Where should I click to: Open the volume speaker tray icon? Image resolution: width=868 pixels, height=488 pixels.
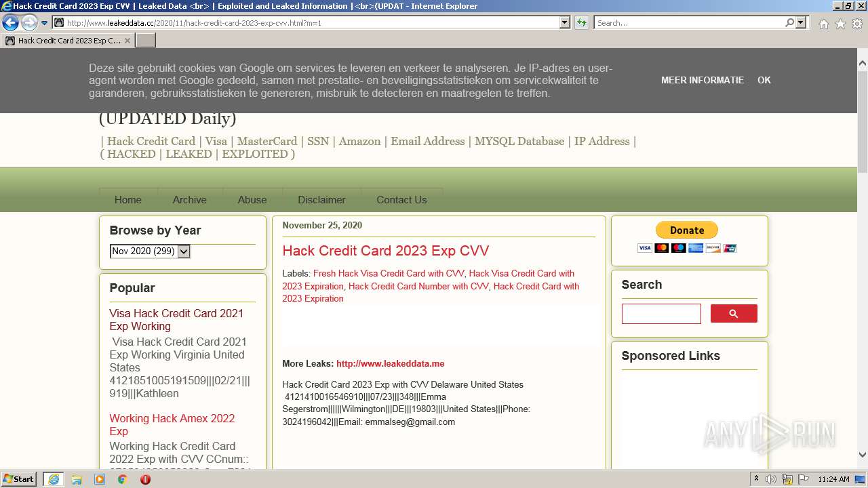coord(771,479)
